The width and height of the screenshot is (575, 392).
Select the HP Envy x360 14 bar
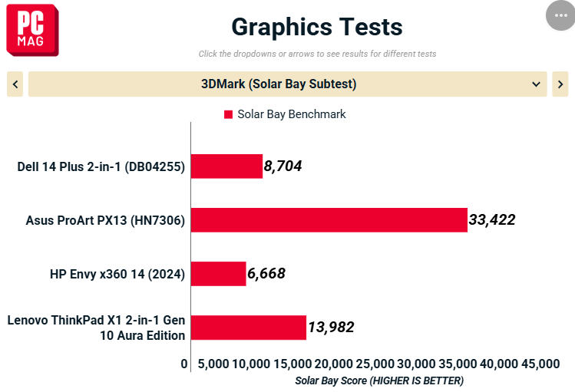click(219, 274)
